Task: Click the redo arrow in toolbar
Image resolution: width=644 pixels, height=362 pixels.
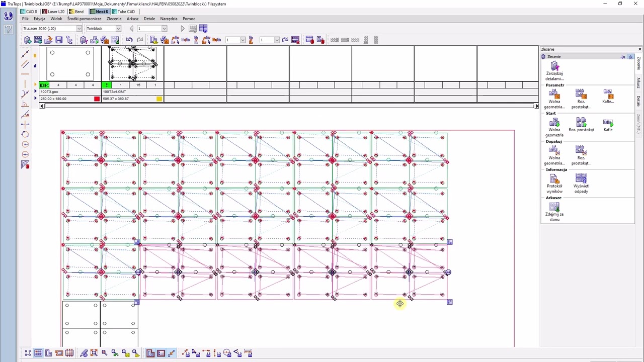Action: point(140,40)
